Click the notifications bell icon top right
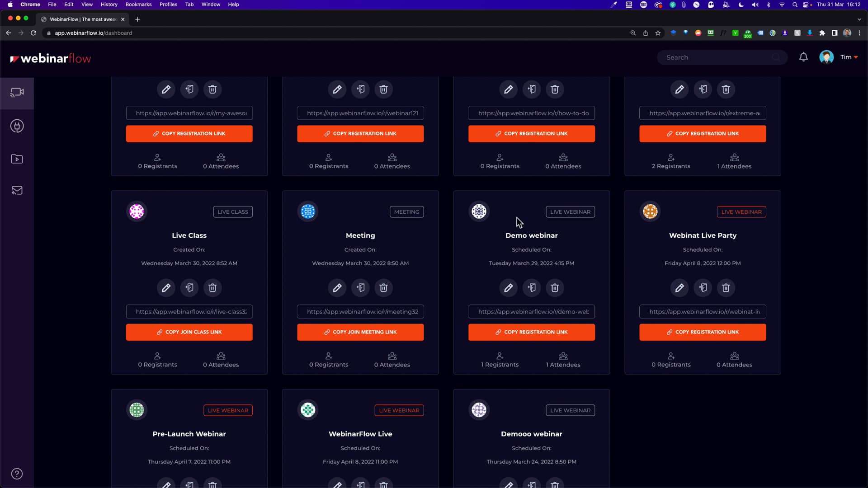This screenshot has width=868, height=488. (x=804, y=57)
